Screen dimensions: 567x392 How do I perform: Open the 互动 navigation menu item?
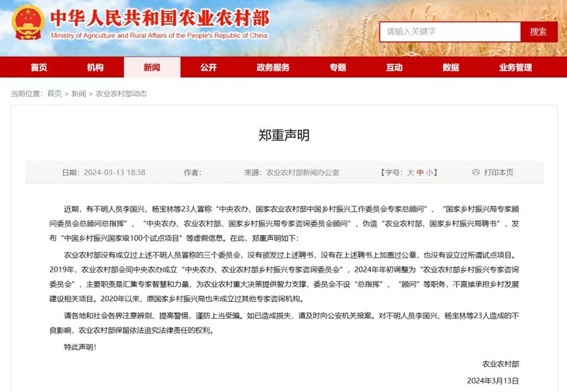394,67
